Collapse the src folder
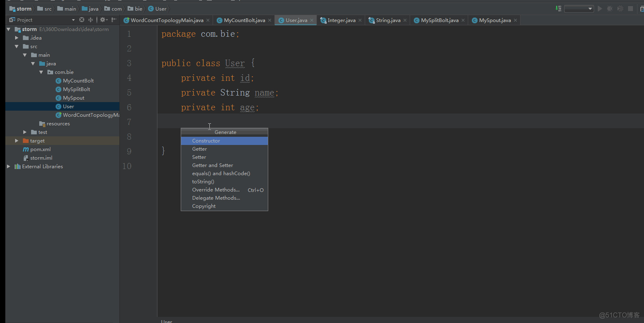Viewport: 644px width, 323px height. (17, 47)
